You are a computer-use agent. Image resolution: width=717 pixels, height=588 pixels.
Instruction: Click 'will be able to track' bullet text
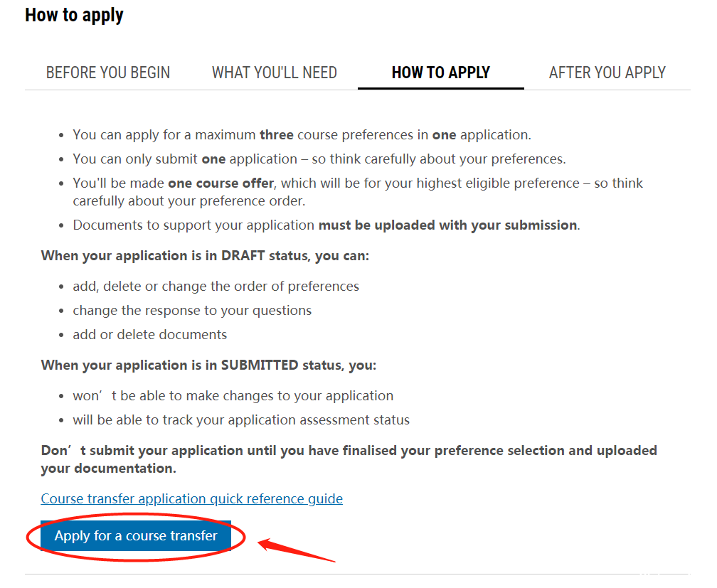point(241,419)
